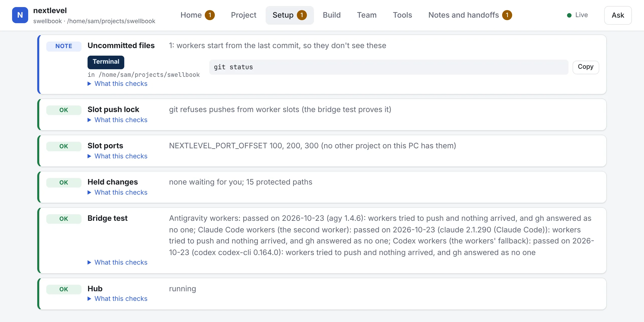Click the OK badge for Bridge test
This screenshot has width=644, height=322.
tap(64, 219)
